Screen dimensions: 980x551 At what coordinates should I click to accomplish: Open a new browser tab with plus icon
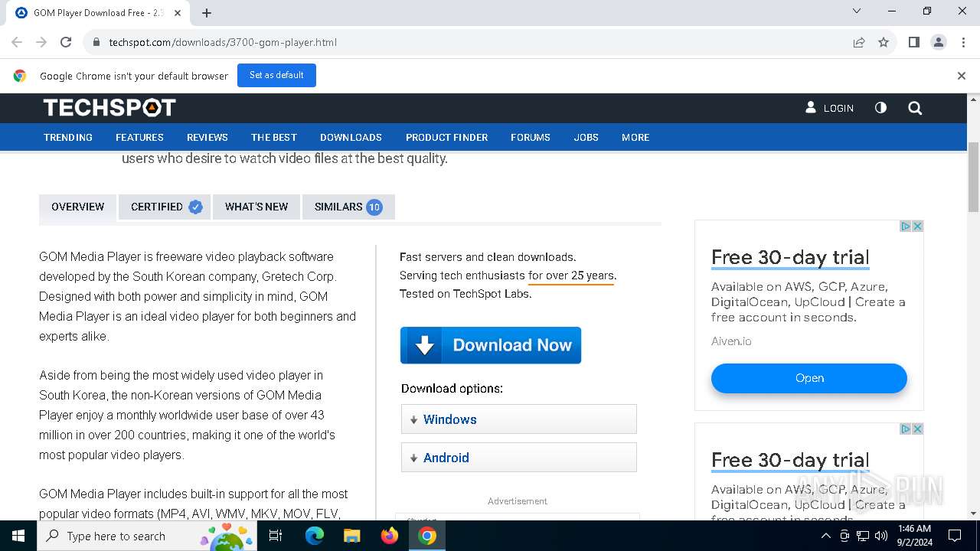207,13
